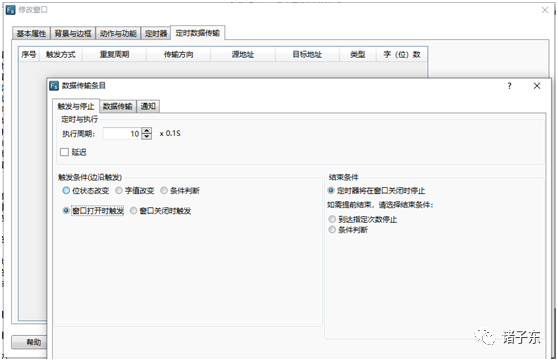Decrease 执行周期 with down arrow

click(147, 136)
